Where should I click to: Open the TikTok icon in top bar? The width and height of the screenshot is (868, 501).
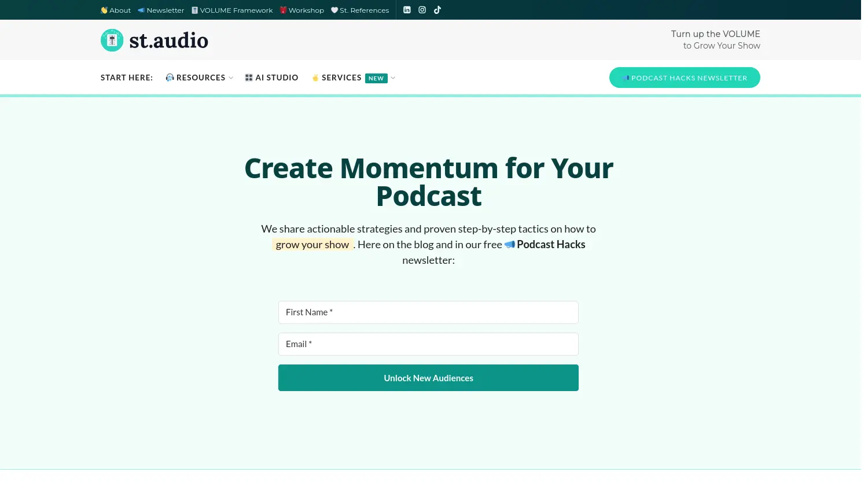point(437,10)
